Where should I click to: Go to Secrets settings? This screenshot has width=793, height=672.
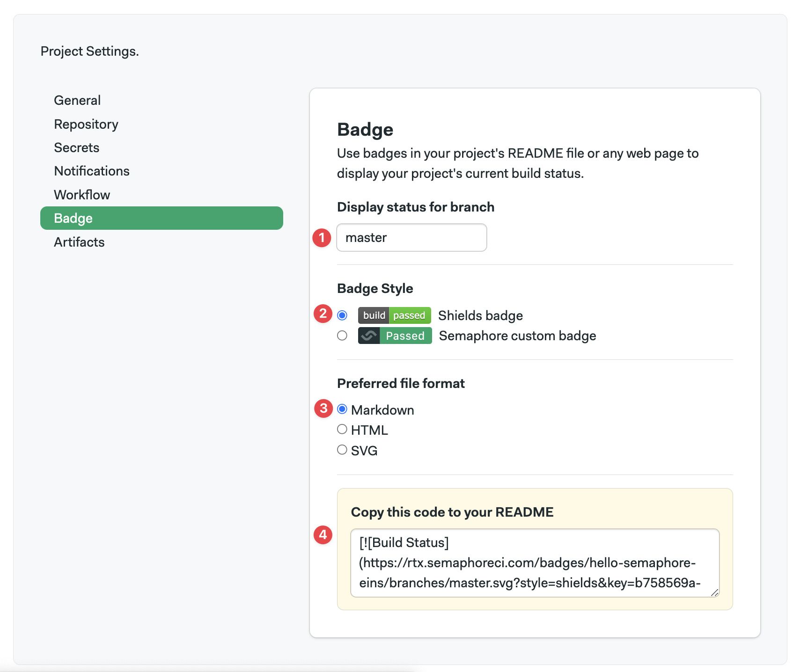point(77,147)
